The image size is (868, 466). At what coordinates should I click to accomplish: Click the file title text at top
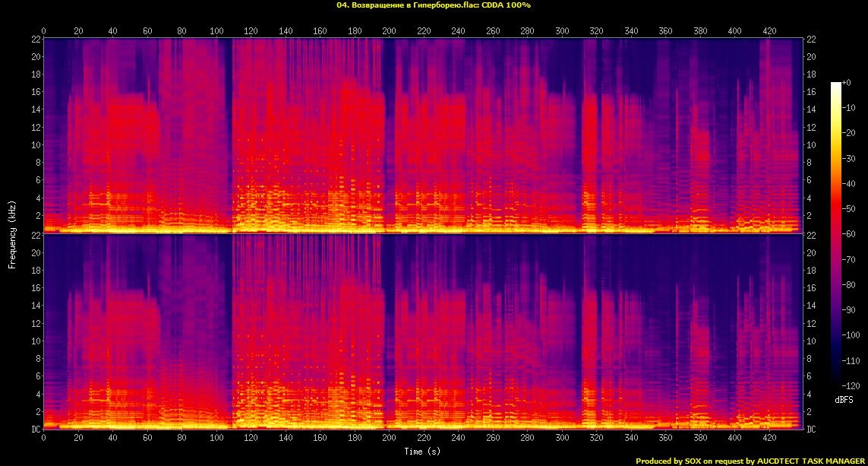click(434, 5)
